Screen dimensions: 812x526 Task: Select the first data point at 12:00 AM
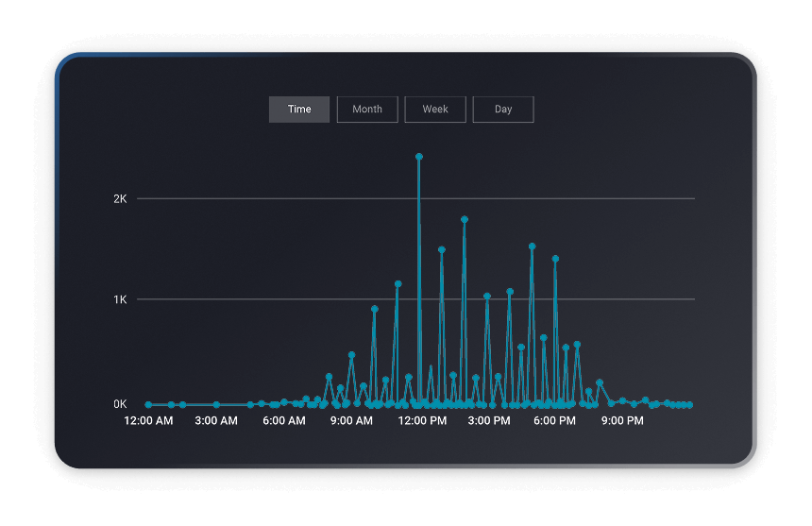click(x=148, y=404)
